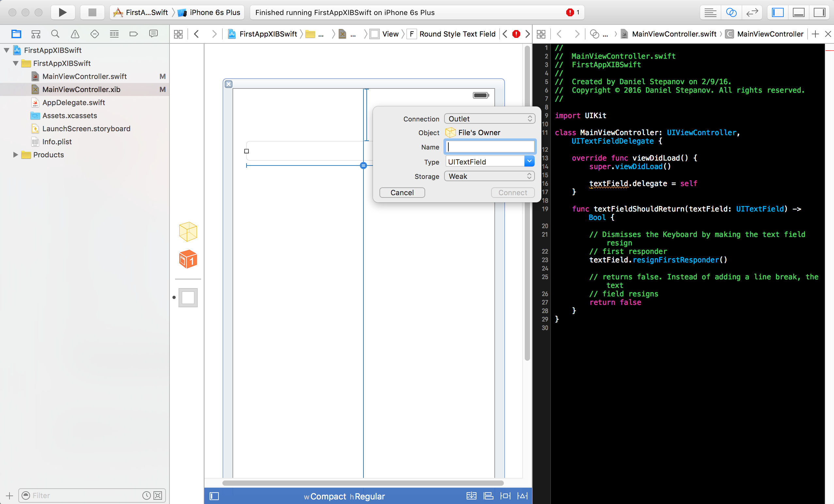
Task: Switch to the Assistant editor
Action: click(x=731, y=12)
